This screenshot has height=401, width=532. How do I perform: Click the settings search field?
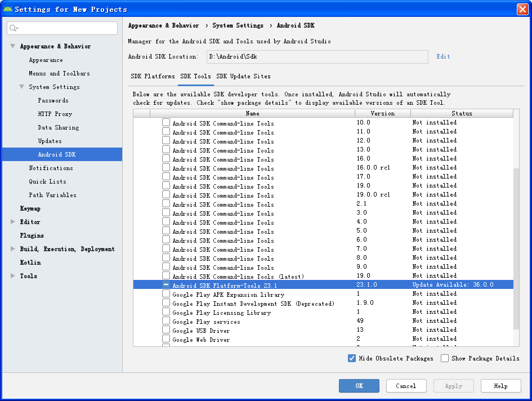pyautogui.click(x=62, y=28)
